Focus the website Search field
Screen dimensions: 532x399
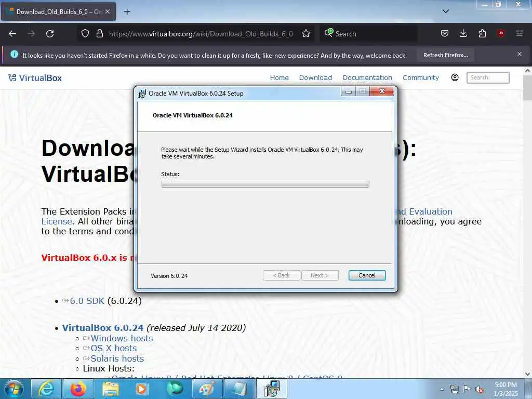488,77
